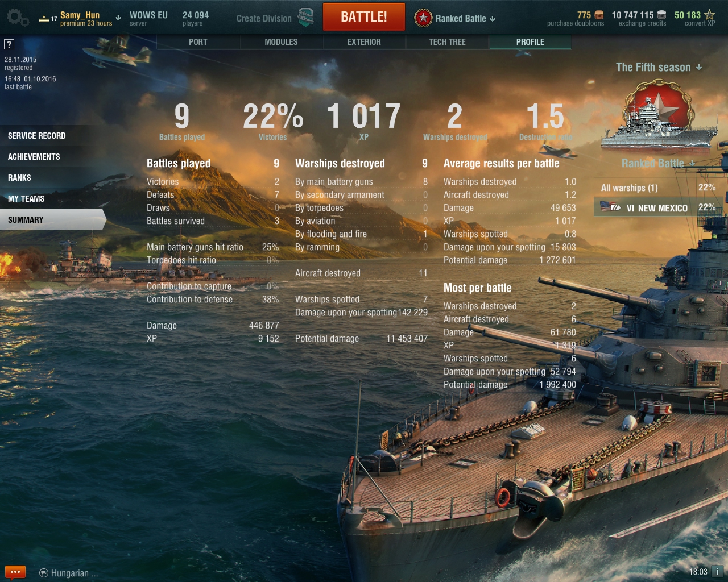Click the help question mark icon
Viewport: 728px width, 582px height.
coord(9,44)
